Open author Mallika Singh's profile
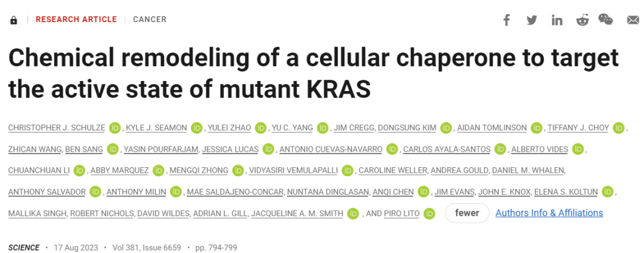The width and height of the screenshot is (644, 253). pos(37,213)
